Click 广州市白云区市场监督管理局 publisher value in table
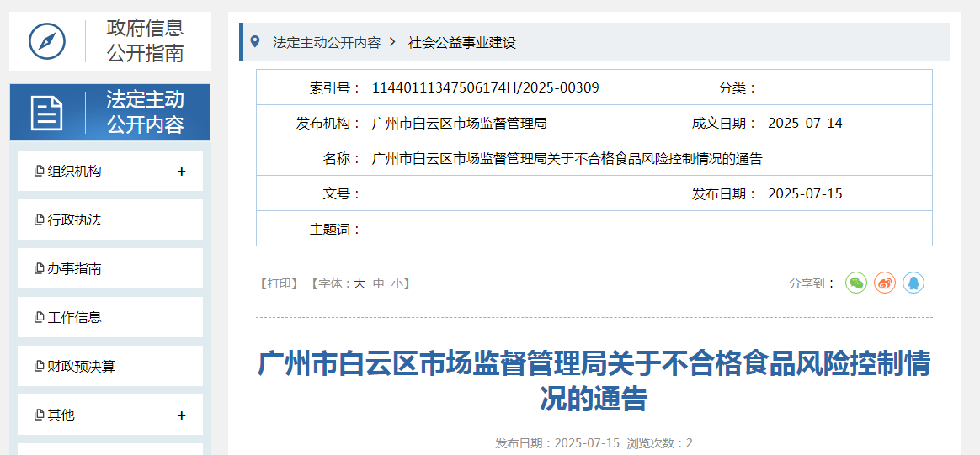This screenshot has height=455, width=980. (x=460, y=124)
